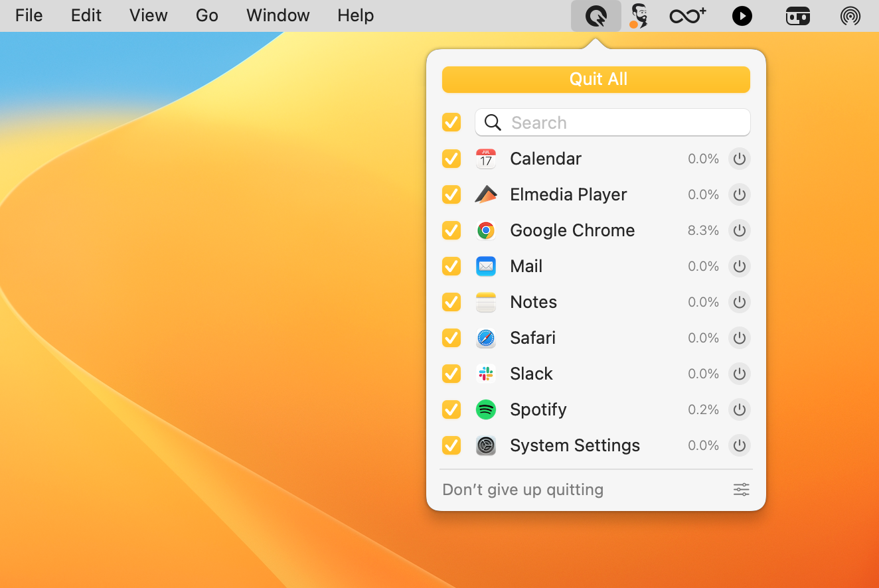Toggle the select-all checkbox beside Search
Image resolution: width=879 pixels, height=588 pixels.
pos(451,122)
